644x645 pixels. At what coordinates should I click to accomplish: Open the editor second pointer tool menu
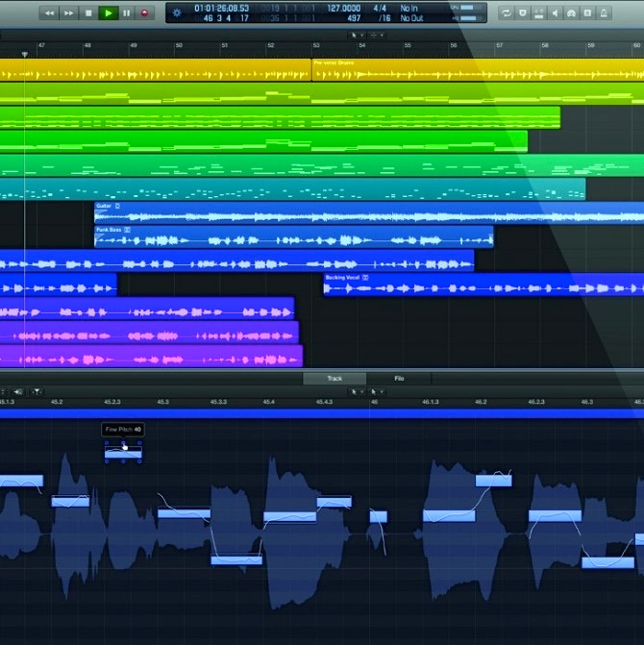[x=376, y=392]
